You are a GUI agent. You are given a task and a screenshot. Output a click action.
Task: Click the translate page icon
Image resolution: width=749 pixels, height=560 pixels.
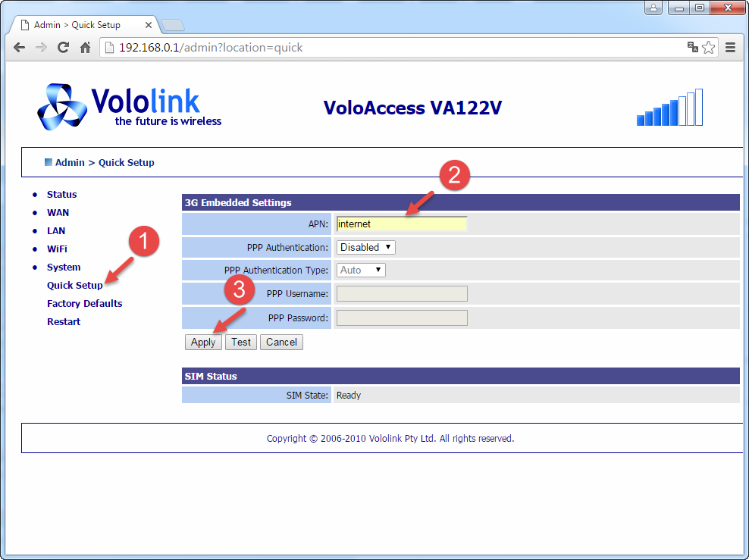coord(692,47)
